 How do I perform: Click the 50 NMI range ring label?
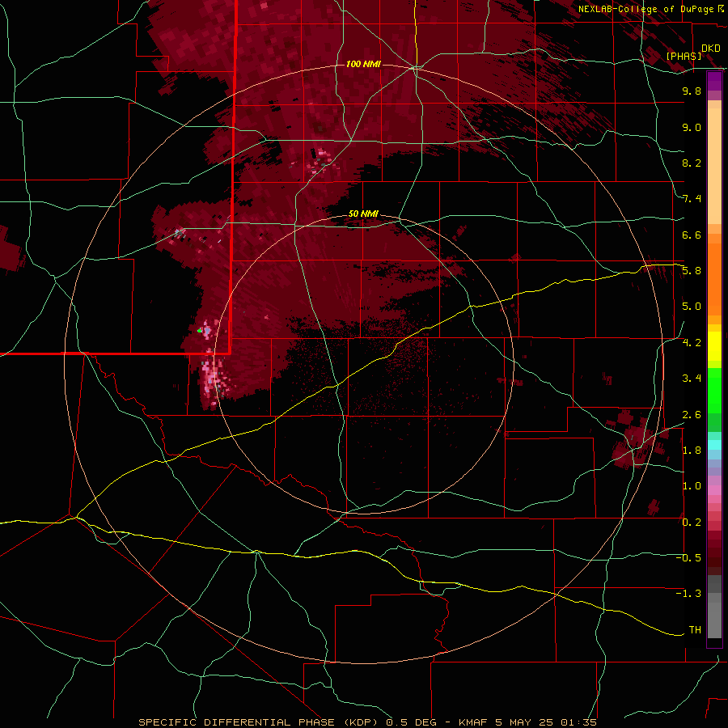363,214
